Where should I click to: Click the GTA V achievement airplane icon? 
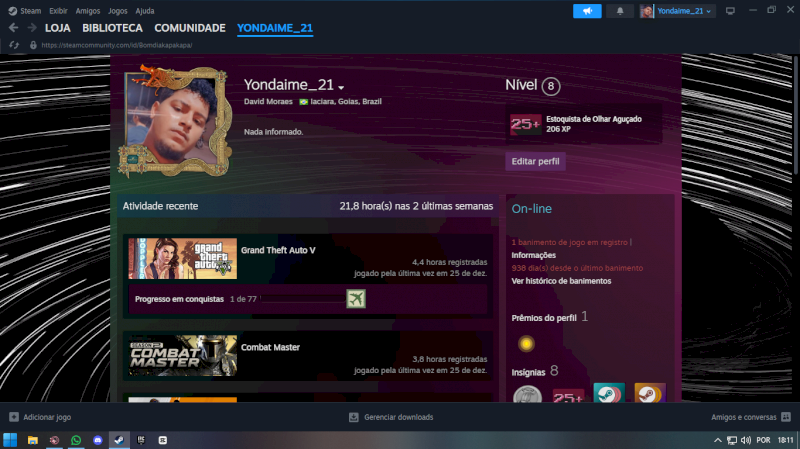point(356,298)
